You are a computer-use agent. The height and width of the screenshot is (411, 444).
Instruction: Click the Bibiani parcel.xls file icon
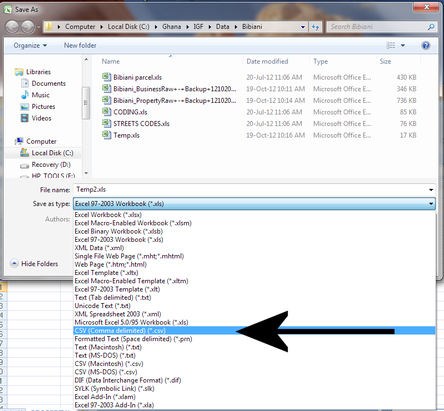[x=106, y=77]
